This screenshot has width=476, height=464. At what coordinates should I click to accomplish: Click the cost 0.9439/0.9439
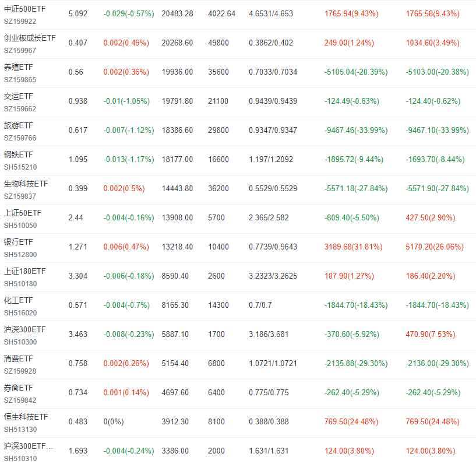[273, 101]
